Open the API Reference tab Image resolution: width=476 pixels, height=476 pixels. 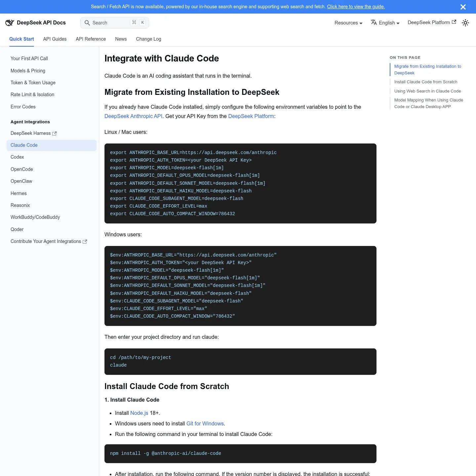91,39
